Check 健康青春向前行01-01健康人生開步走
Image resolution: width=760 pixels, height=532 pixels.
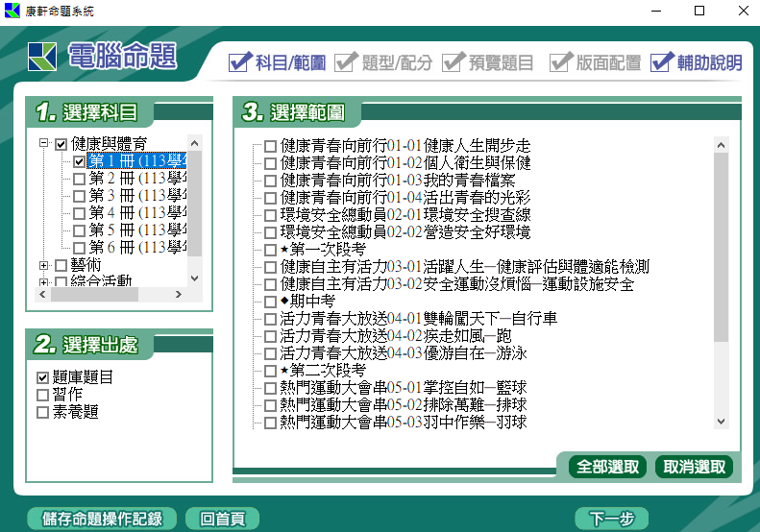(x=270, y=146)
